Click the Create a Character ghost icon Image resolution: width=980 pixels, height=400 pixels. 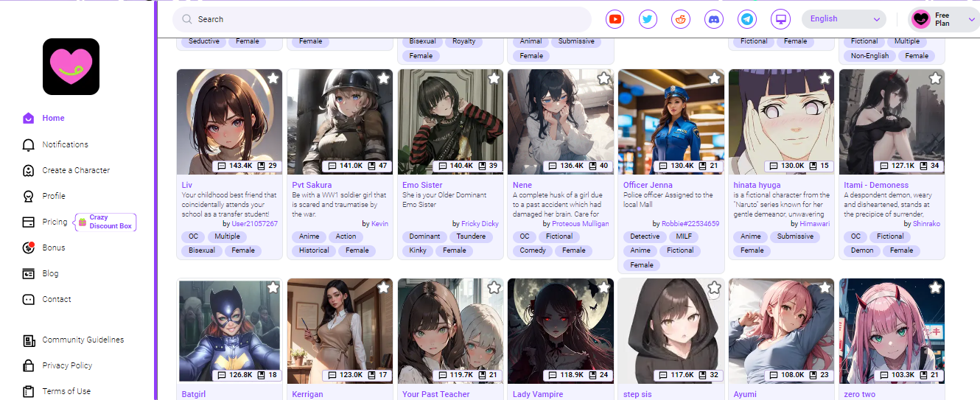[29, 170]
